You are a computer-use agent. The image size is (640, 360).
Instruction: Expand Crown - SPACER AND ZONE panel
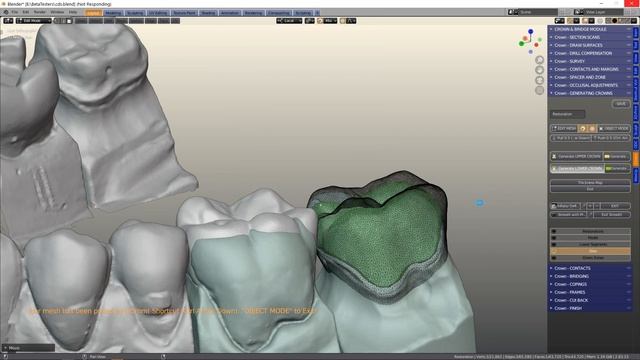pos(590,77)
